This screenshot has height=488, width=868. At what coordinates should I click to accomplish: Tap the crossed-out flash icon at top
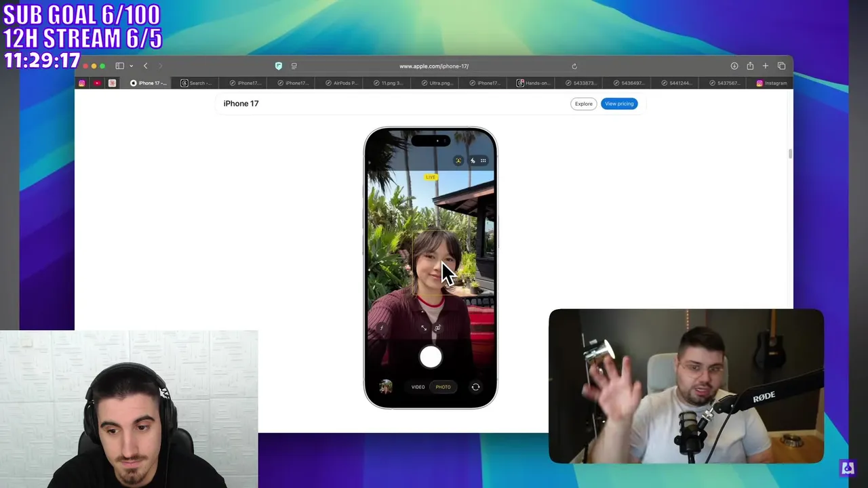pos(472,161)
